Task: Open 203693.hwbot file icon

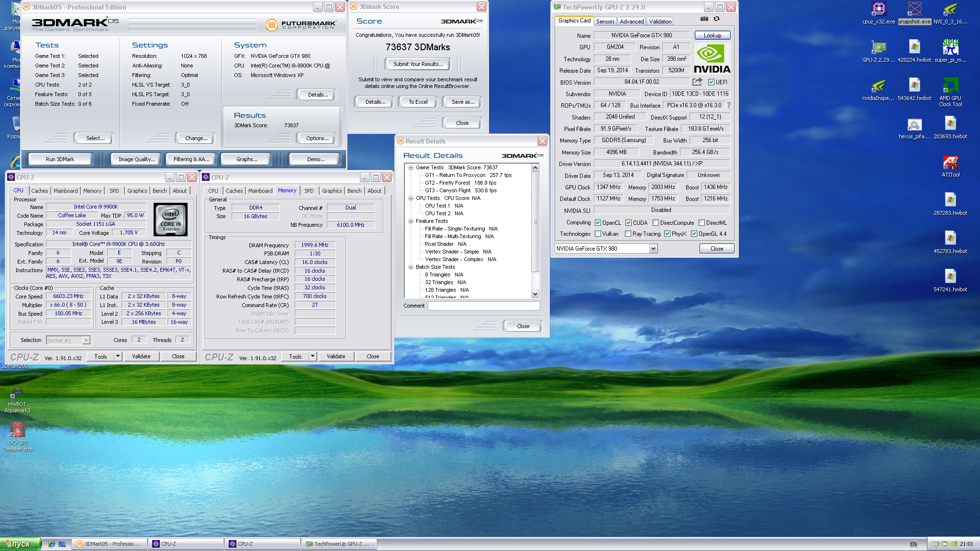Action: point(950,128)
